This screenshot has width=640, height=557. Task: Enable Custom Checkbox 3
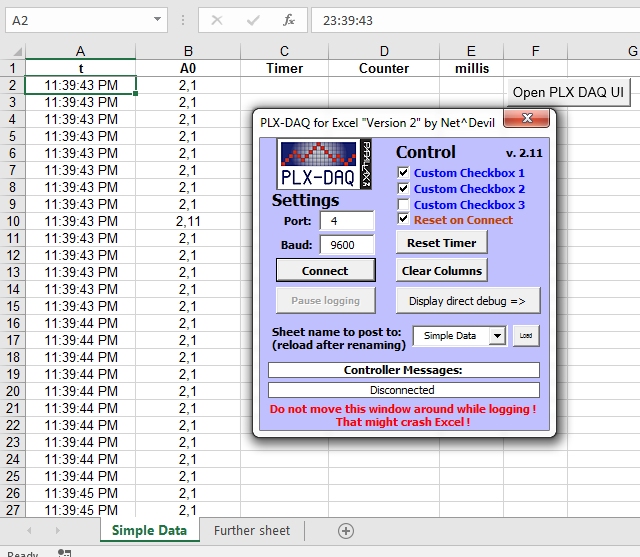[x=403, y=204]
